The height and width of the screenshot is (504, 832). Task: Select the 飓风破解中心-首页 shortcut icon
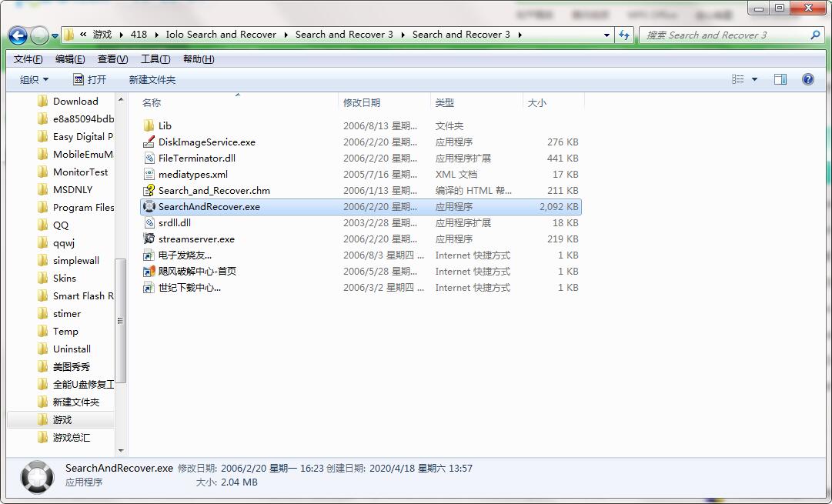[149, 271]
